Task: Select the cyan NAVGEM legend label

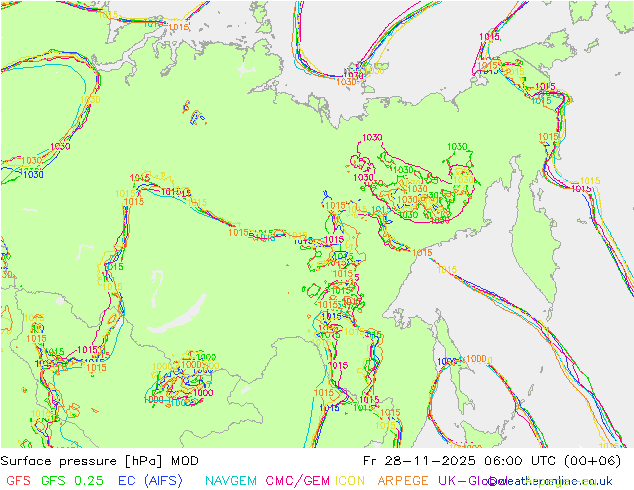Action: [x=231, y=481]
